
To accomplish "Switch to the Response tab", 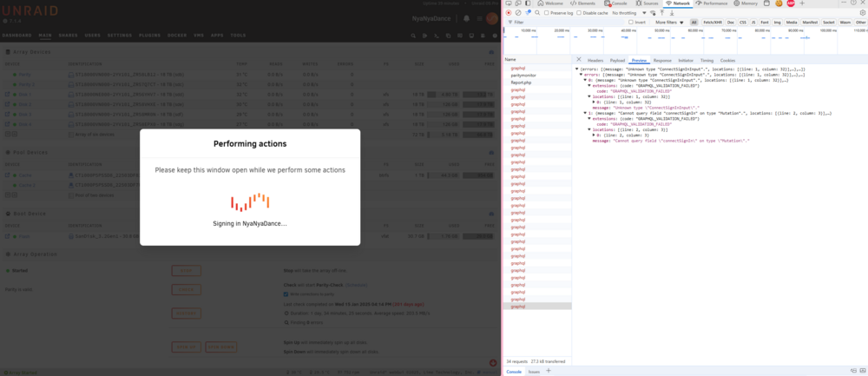I will [x=662, y=60].
